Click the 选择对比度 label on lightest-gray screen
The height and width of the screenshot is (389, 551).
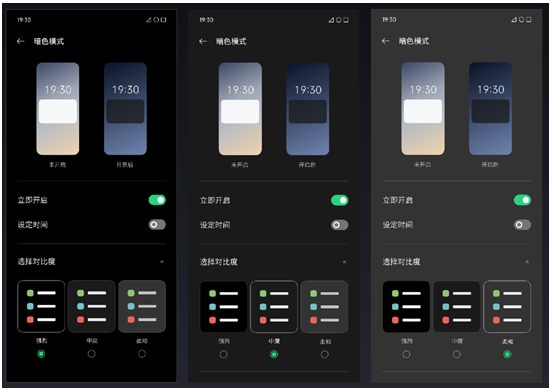[x=401, y=262]
